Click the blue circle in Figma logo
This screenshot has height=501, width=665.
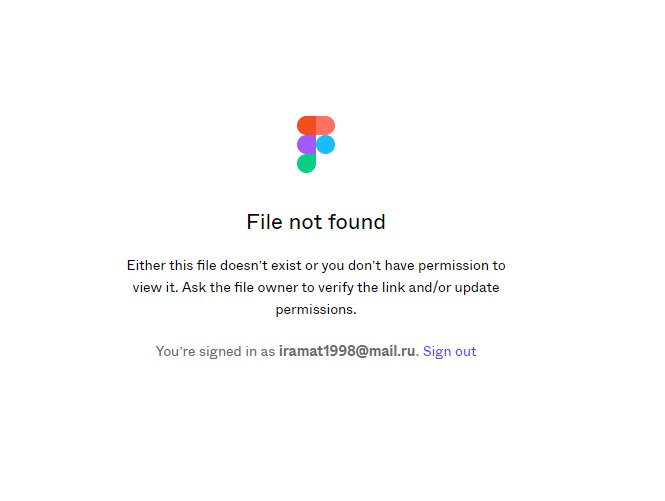pyautogui.click(x=326, y=144)
